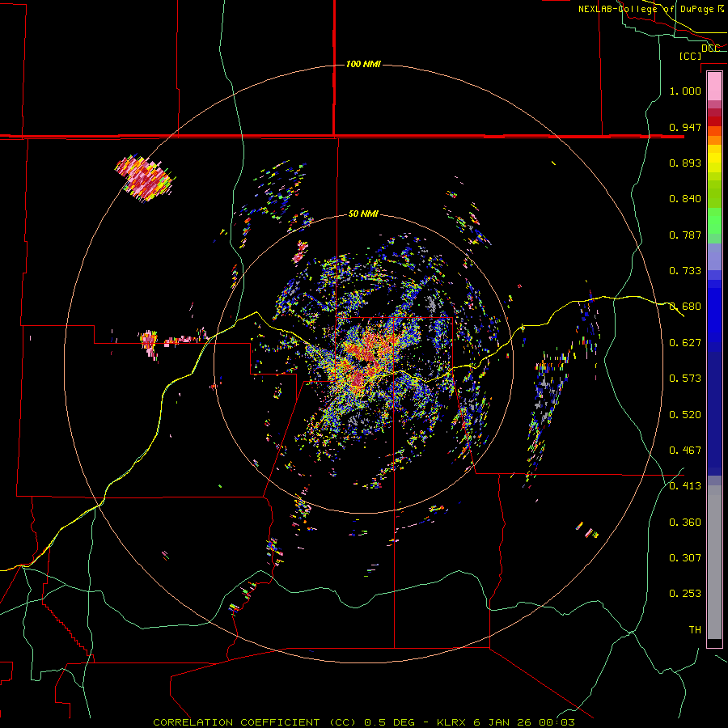Select the 0.627 legend value
The image size is (728, 728).
pos(685,343)
